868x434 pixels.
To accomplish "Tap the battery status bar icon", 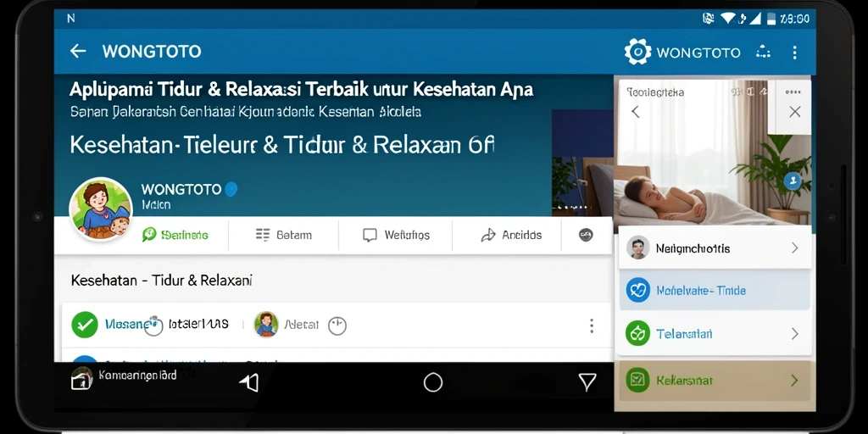I will 771,19.
